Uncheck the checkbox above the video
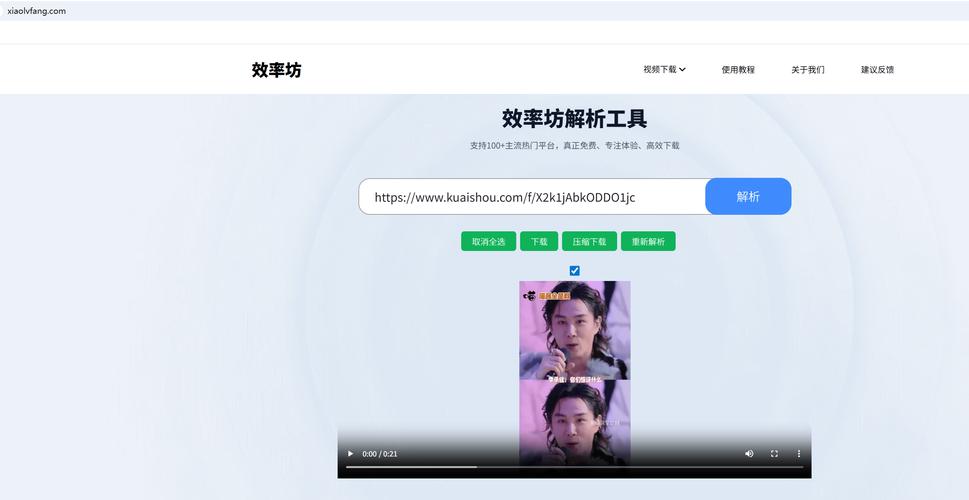969x500 pixels. (x=574, y=270)
